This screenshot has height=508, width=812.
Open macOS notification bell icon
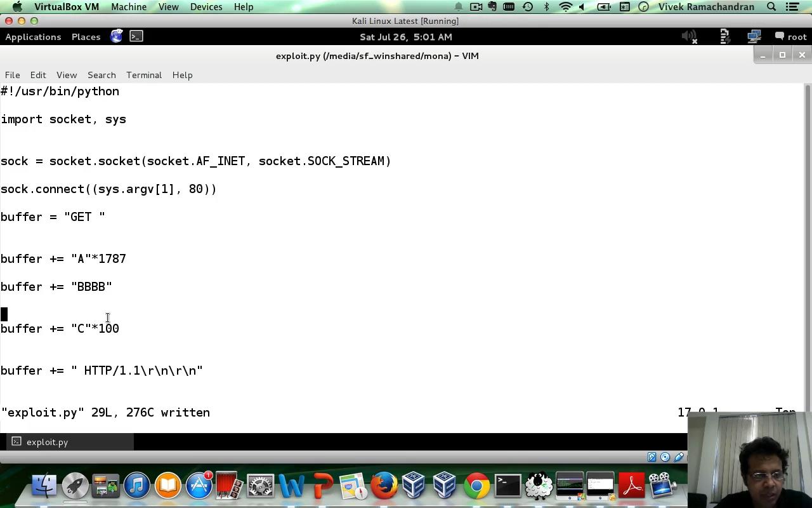click(x=459, y=7)
